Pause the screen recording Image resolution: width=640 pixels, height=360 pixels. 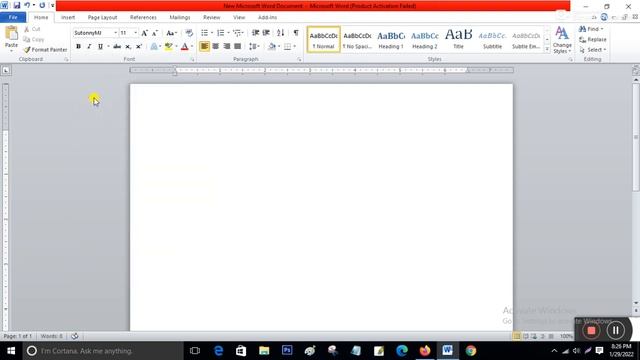[x=616, y=330]
